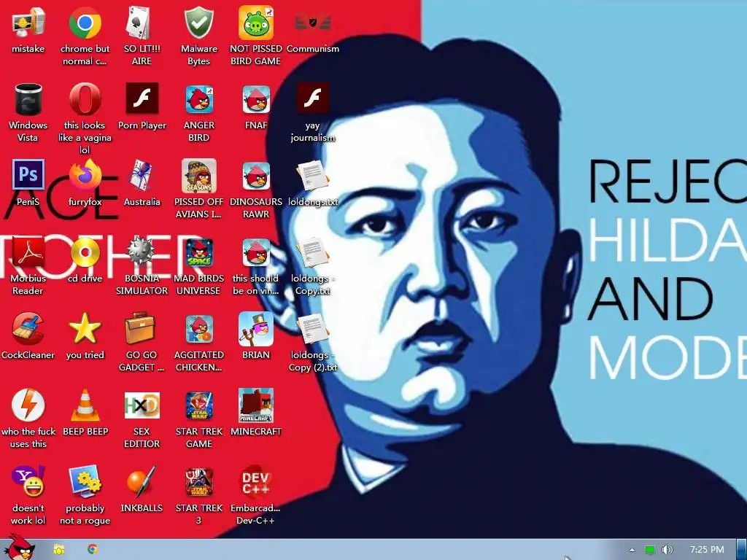Screen dimensions: 747x560
Task: Select the "loldongs - Copy.txt" file
Action: point(312,252)
